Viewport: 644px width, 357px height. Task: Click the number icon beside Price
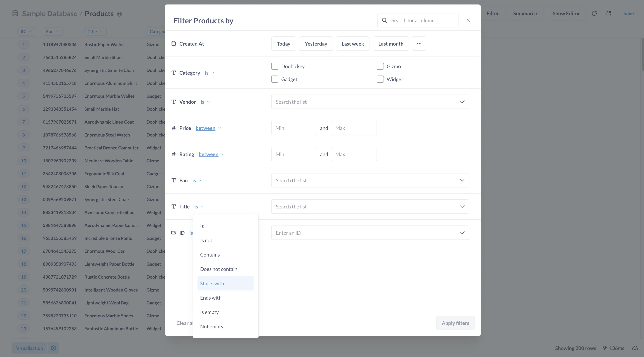[173, 128]
